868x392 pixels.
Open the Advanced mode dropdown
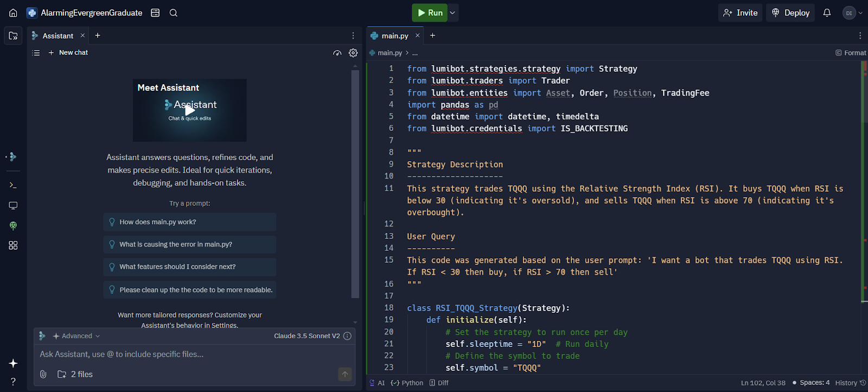point(76,336)
